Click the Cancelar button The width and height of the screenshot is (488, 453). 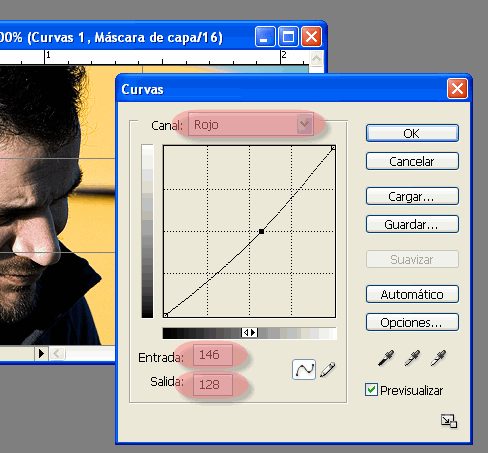[x=412, y=162]
